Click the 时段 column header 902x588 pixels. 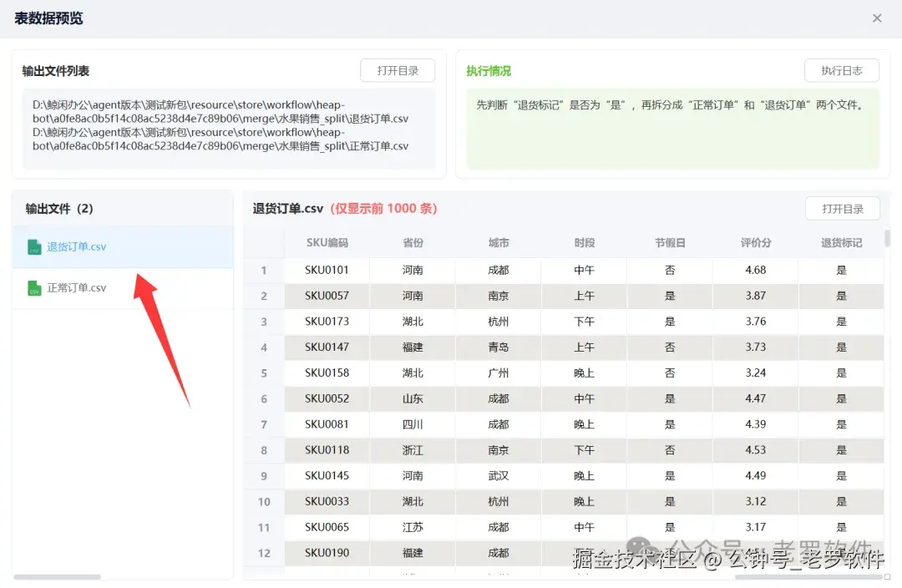tap(584, 243)
